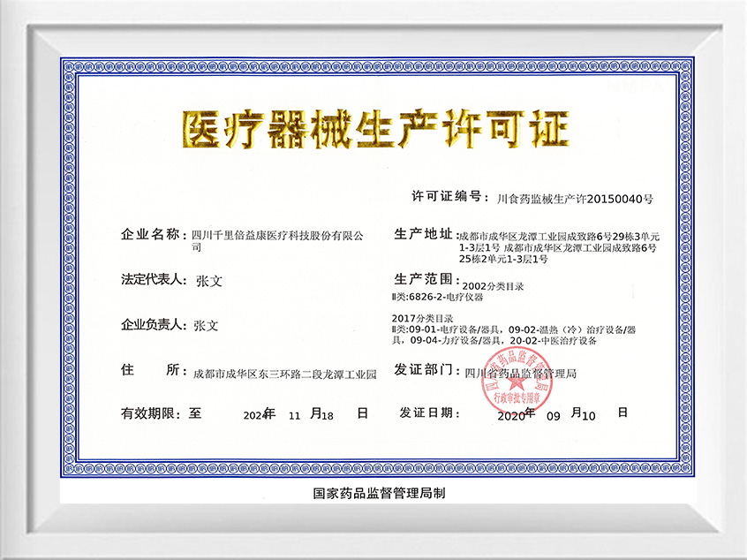Select the name 张文 after 法定代表人
This screenshot has height=560, width=747.
point(209,281)
